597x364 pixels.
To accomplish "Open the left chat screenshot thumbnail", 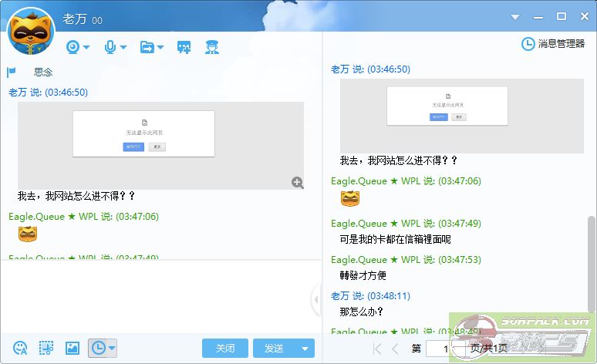I will (160, 146).
